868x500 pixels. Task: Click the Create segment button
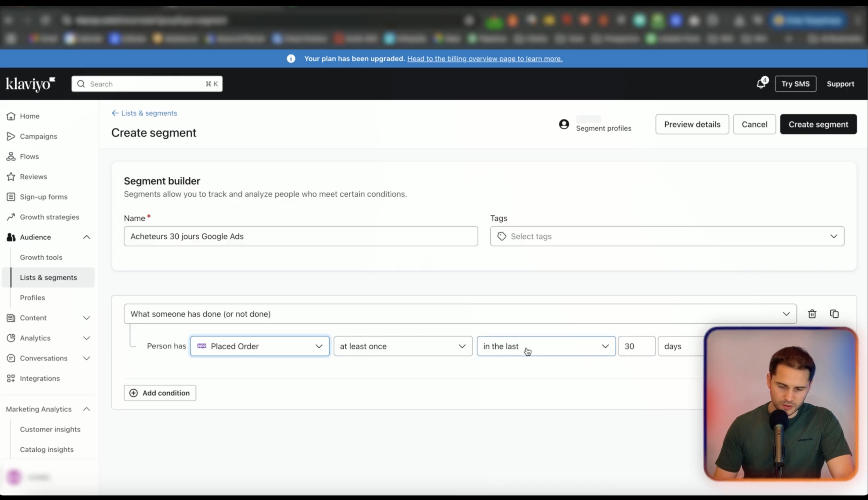(x=818, y=124)
